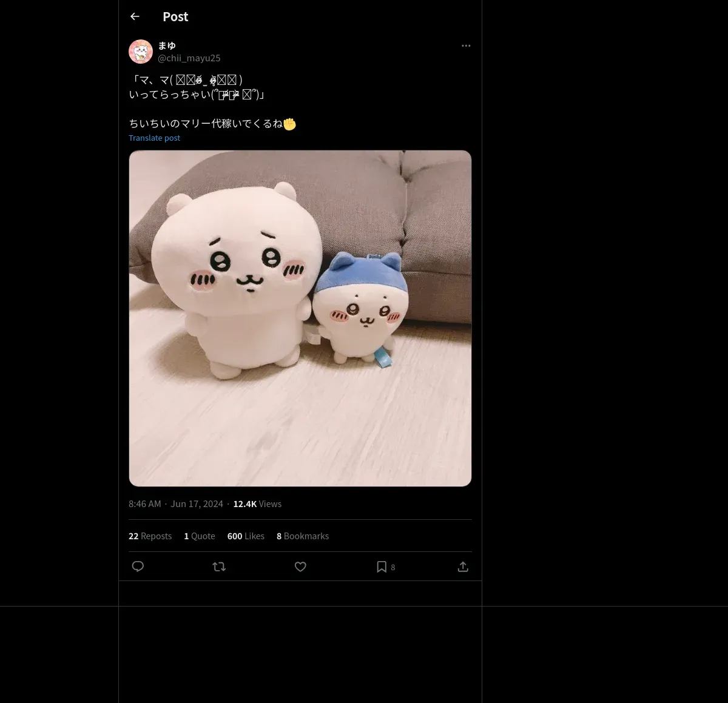Reply using the comment bubble icon
Screen dimensions: 728x703
(x=138, y=567)
